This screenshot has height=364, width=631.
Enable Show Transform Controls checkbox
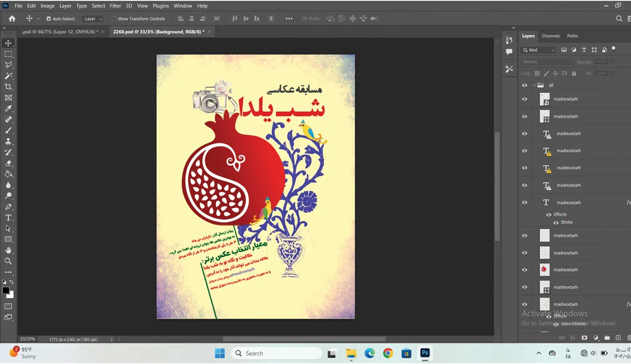[114, 18]
